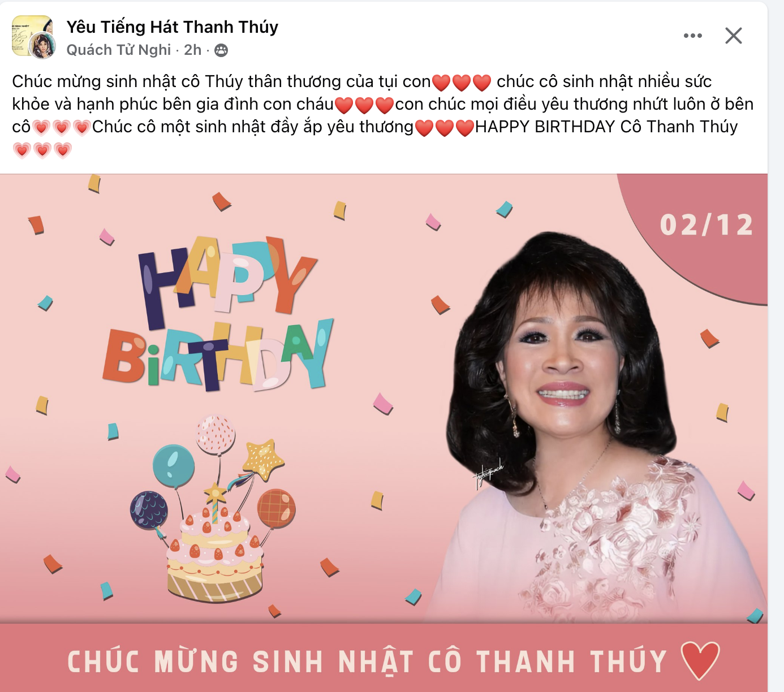The width and height of the screenshot is (784, 692).
Task: Click the red heart on bottom banner
Action: (700, 660)
